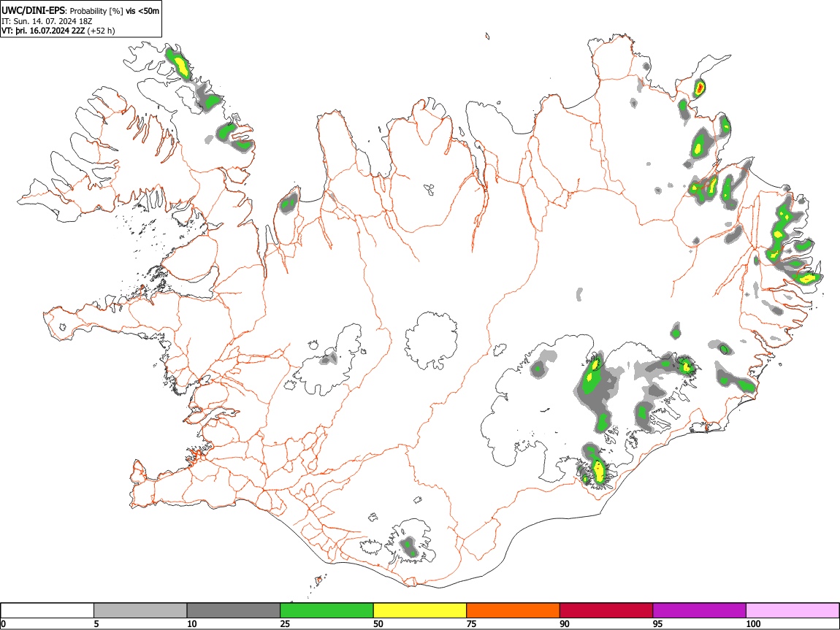Click the legend value '75'

[471, 623]
